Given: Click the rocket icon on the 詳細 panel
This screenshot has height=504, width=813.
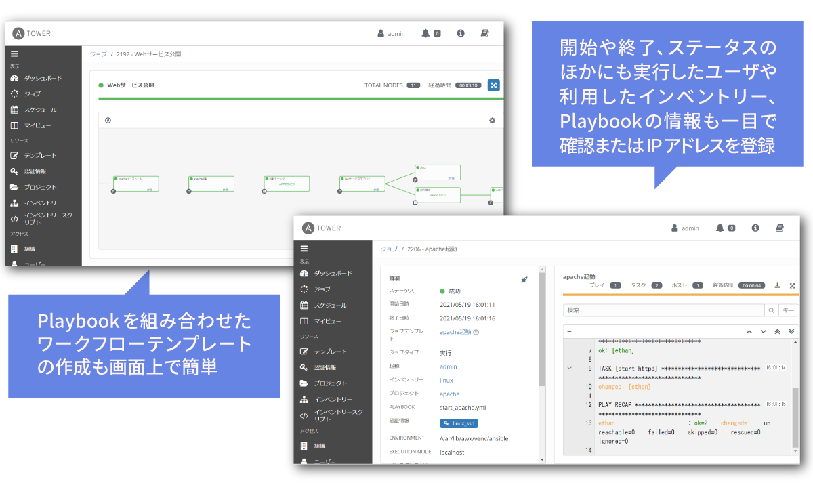Looking at the screenshot, I should click(524, 280).
